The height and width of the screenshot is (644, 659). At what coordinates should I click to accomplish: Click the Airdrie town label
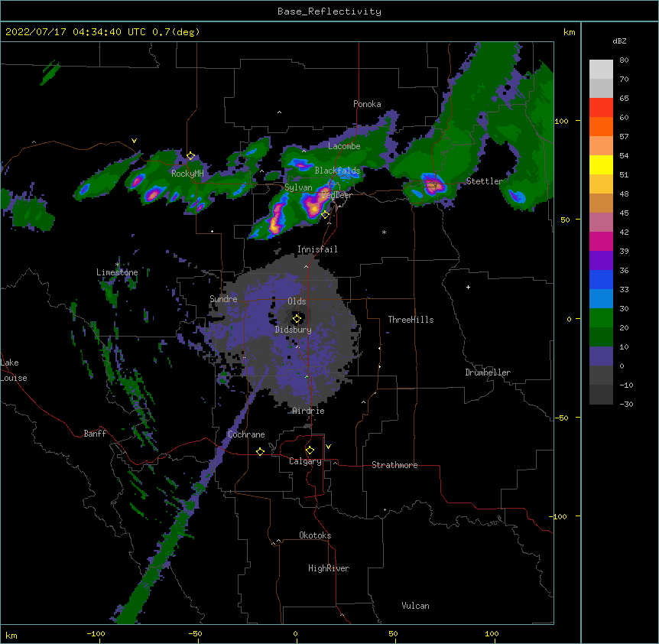[308, 411]
